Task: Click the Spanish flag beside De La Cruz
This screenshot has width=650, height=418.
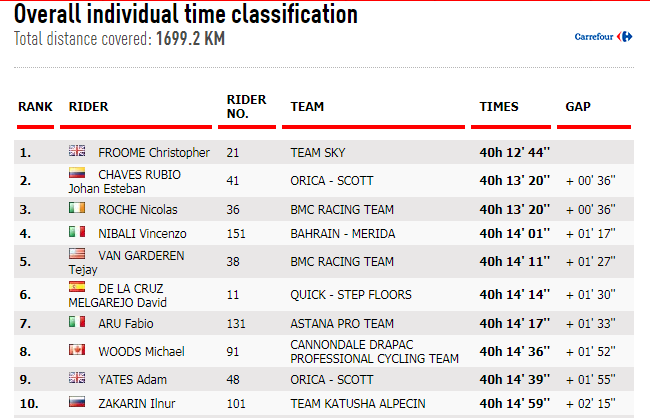Action: click(77, 287)
